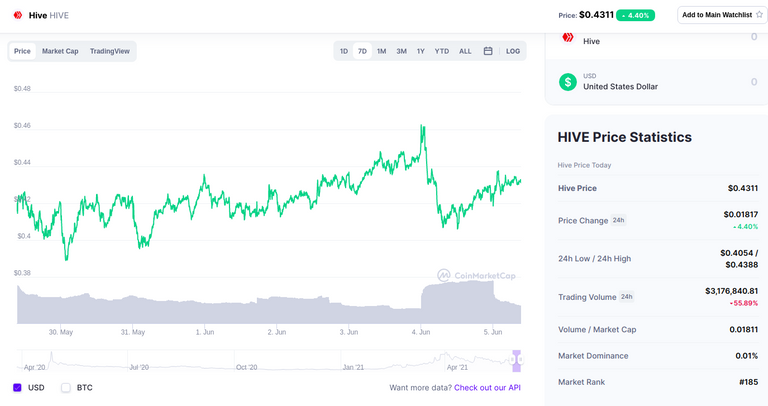Select the 7D time range
Screen dimensions: 768x406
click(362, 51)
